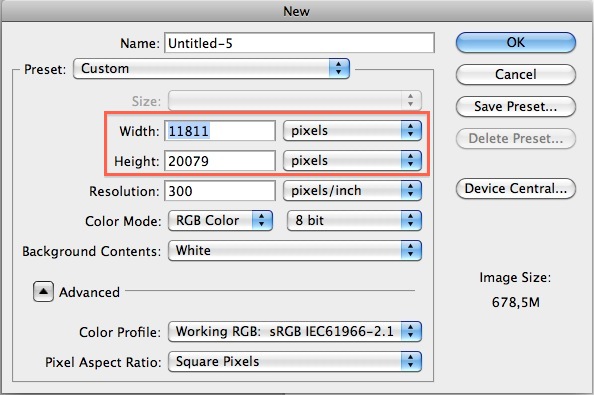
Task: Click the Cancel button
Action: 516,74
